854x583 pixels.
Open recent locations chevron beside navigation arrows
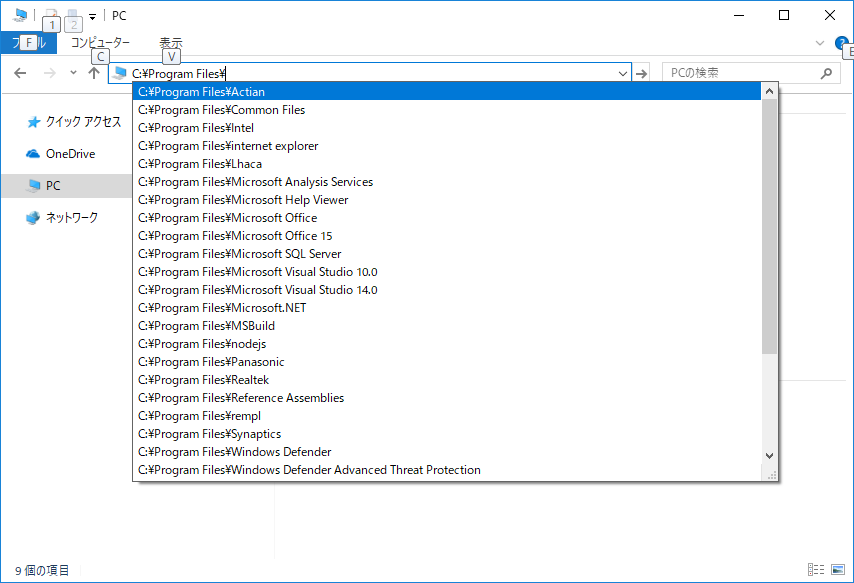tap(74, 73)
